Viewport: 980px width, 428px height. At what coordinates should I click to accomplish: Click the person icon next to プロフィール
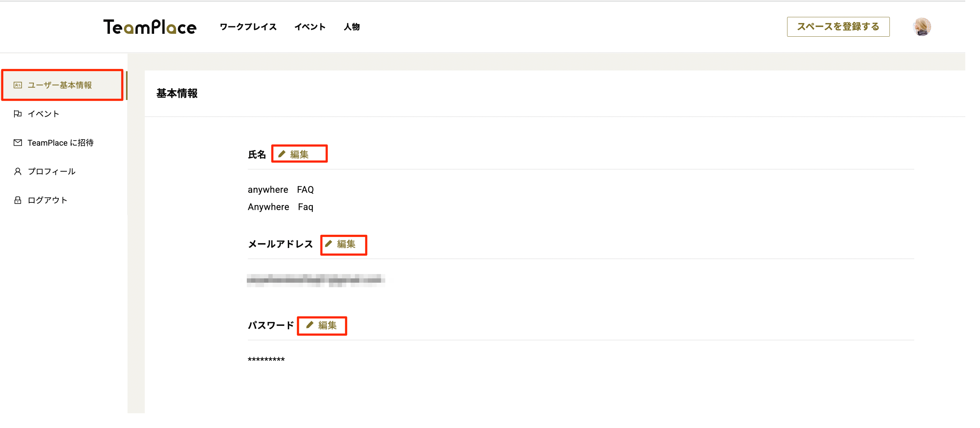pos(18,171)
